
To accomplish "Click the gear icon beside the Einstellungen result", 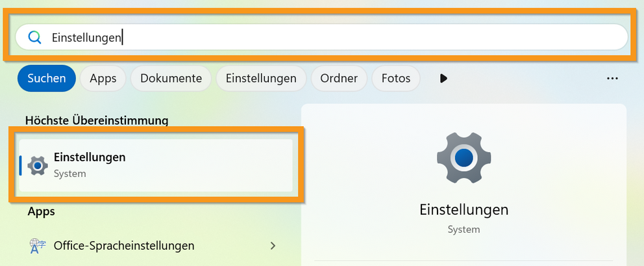I will (x=38, y=166).
